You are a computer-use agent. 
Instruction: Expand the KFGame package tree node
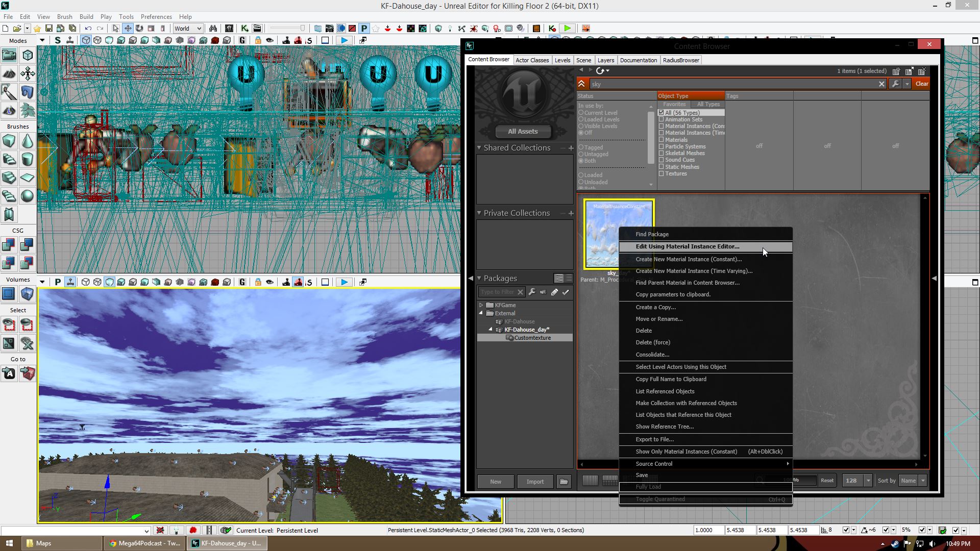click(x=481, y=305)
